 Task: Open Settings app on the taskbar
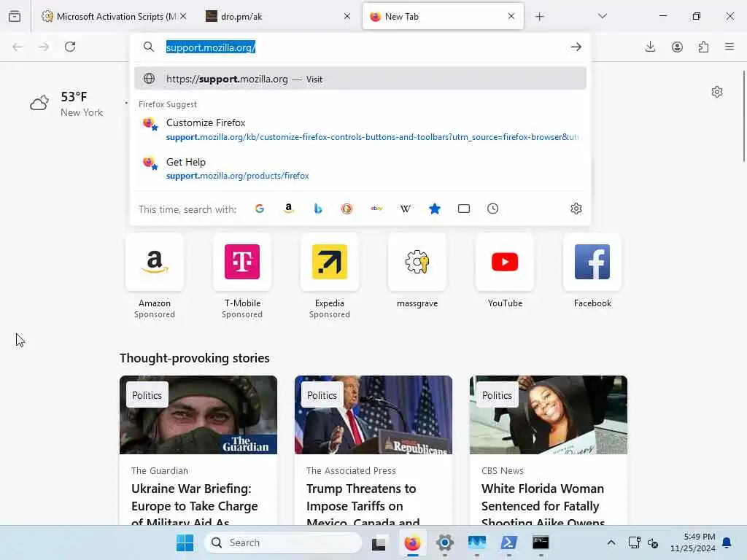(x=444, y=542)
